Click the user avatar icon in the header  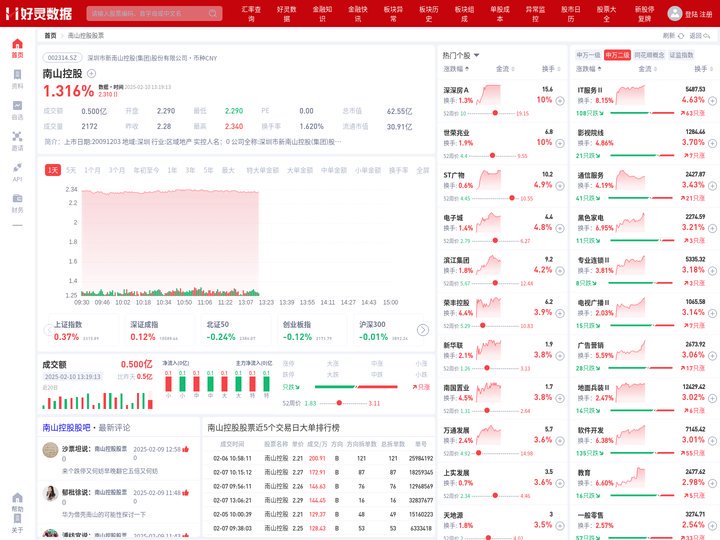pos(675,13)
